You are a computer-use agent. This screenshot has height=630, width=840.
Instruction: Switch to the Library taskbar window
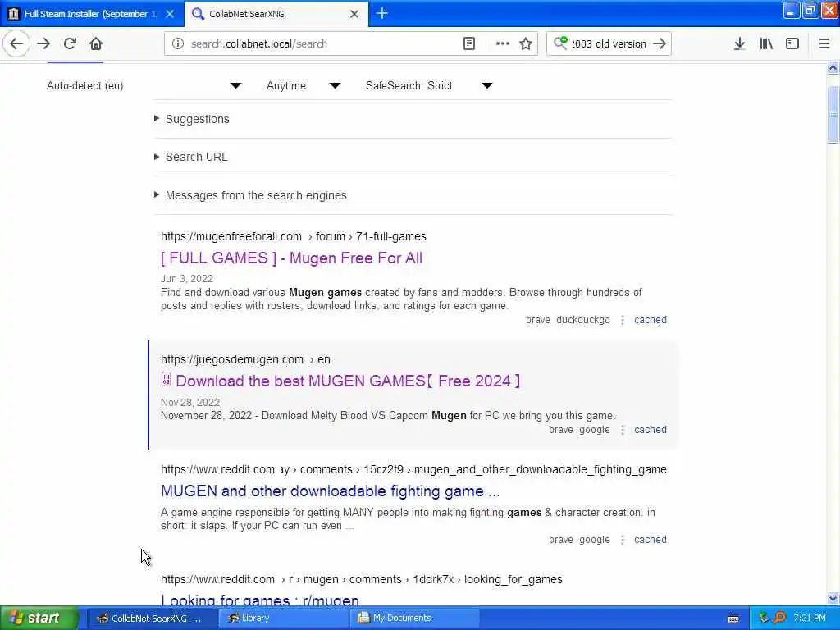click(284, 618)
